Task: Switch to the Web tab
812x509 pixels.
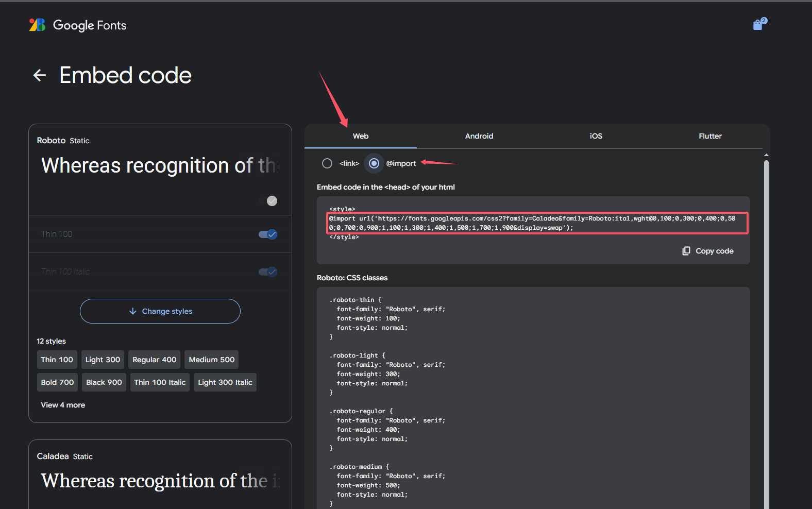Action: point(361,136)
